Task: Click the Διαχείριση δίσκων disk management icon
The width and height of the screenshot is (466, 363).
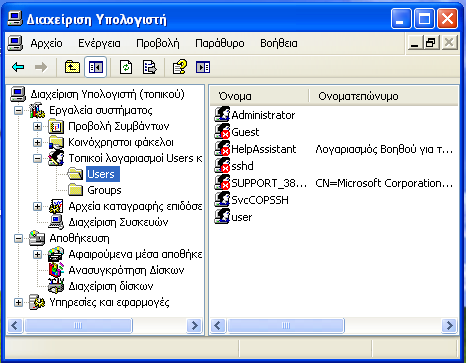Action: (x=56, y=286)
